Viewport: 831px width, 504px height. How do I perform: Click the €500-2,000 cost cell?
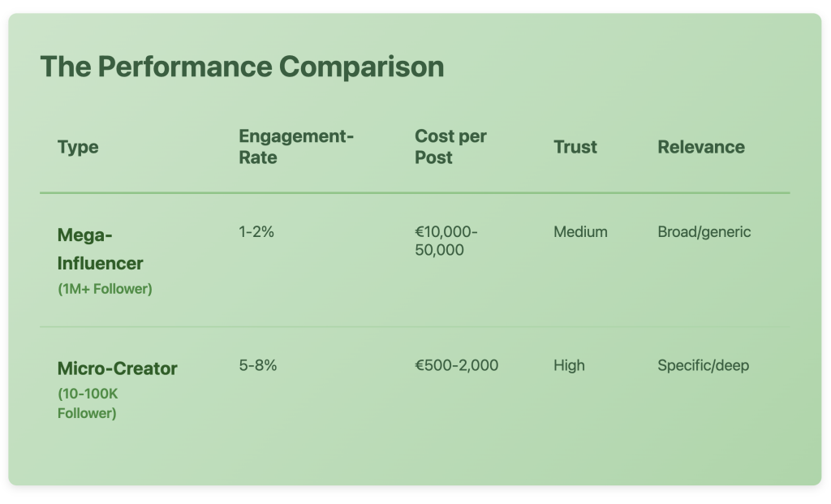click(456, 365)
